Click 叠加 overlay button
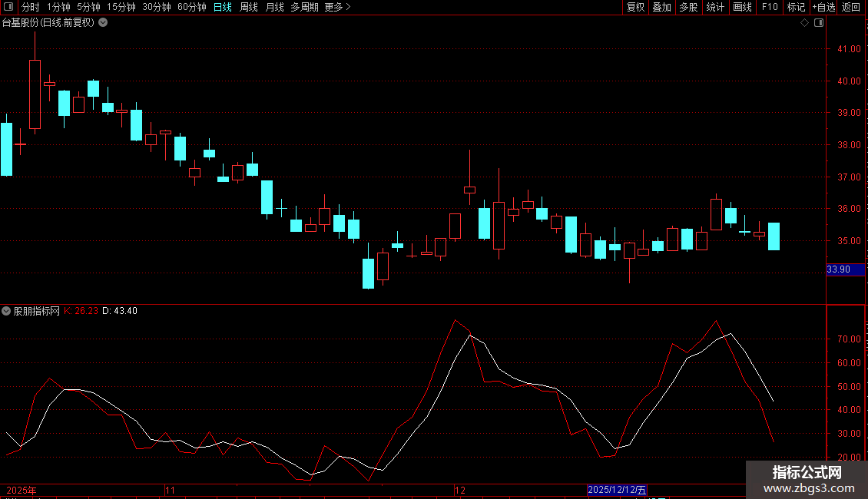This screenshot has width=868, height=499. coord(661,7)
